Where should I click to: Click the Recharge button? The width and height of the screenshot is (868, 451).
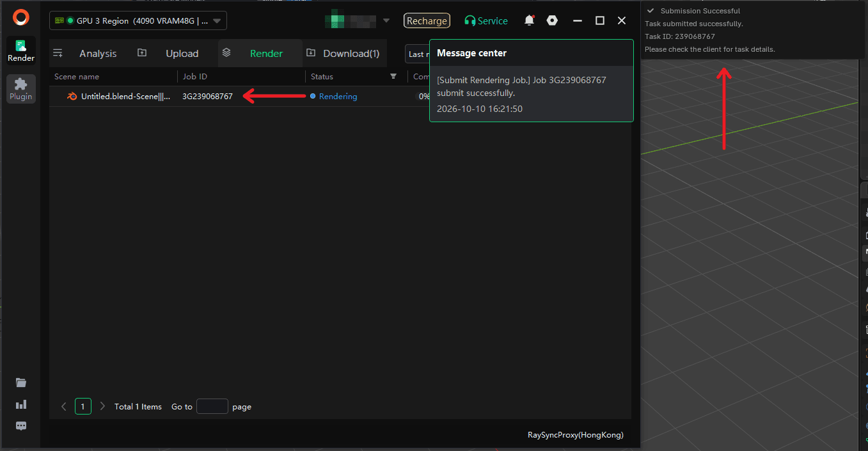coord(427,20)
